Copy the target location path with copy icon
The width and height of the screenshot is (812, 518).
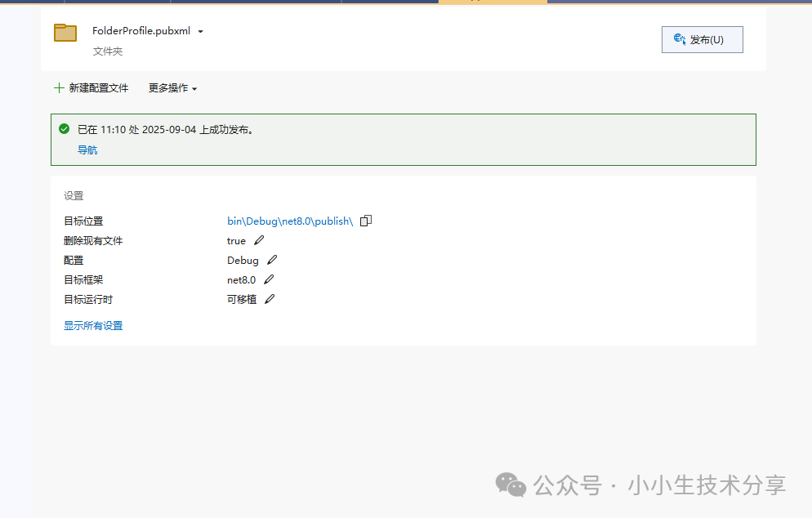coord(366,221)
